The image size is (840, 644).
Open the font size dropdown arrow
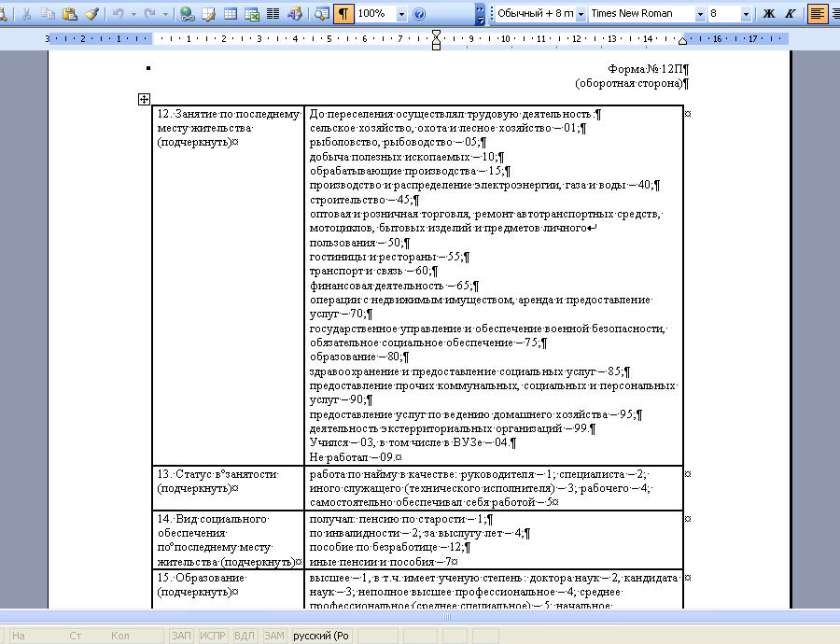point(746,14)
